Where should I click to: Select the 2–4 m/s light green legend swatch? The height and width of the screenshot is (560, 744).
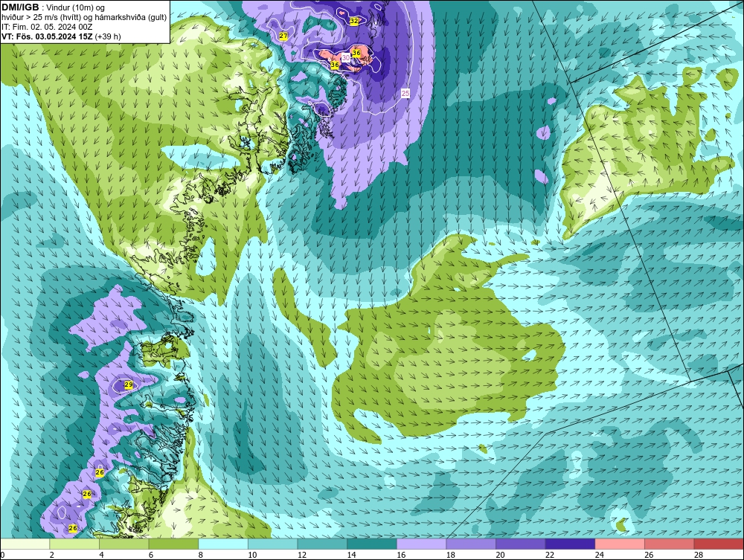(74, 544)
